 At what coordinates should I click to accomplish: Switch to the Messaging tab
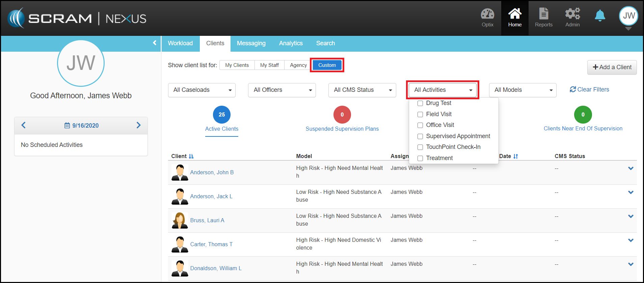(251, 43)
